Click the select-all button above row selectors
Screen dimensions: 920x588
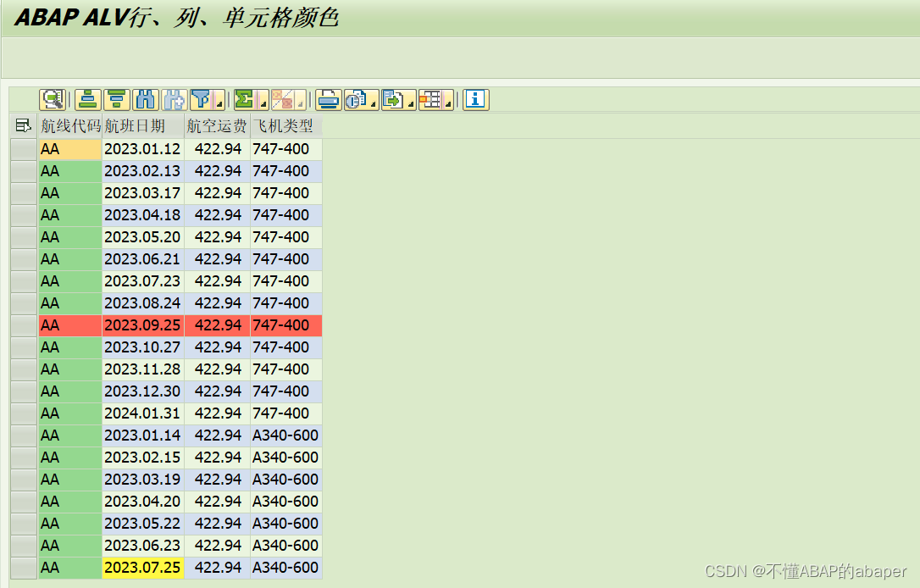click(x=23, y=125)
